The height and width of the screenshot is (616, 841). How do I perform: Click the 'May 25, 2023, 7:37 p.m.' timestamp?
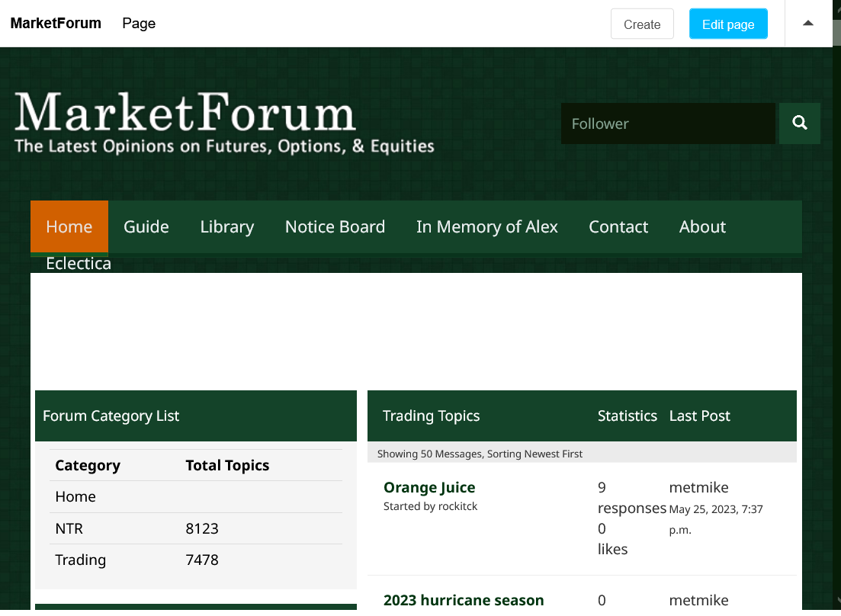pyautogui.click(x=715, y=519)
